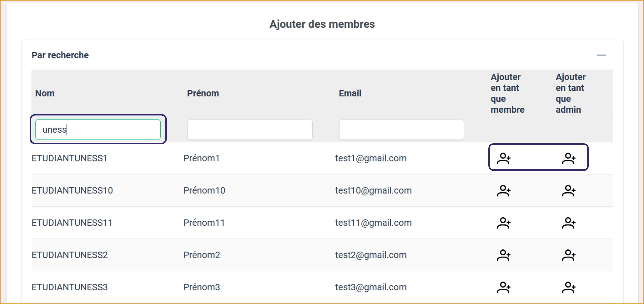Add ETUDIANTUNESS3 as admin
This screenshot has height=304, width=644.
point(568,287)
